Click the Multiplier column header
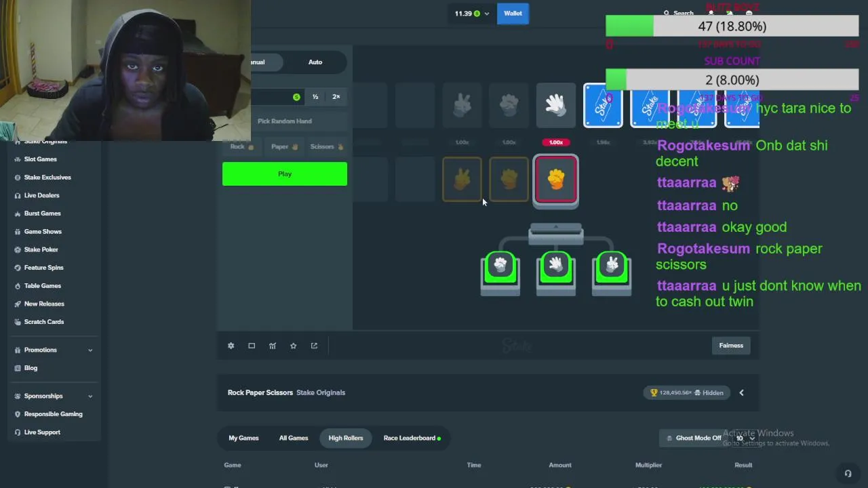Screen dimensions: 868x488 coord(648,465)
